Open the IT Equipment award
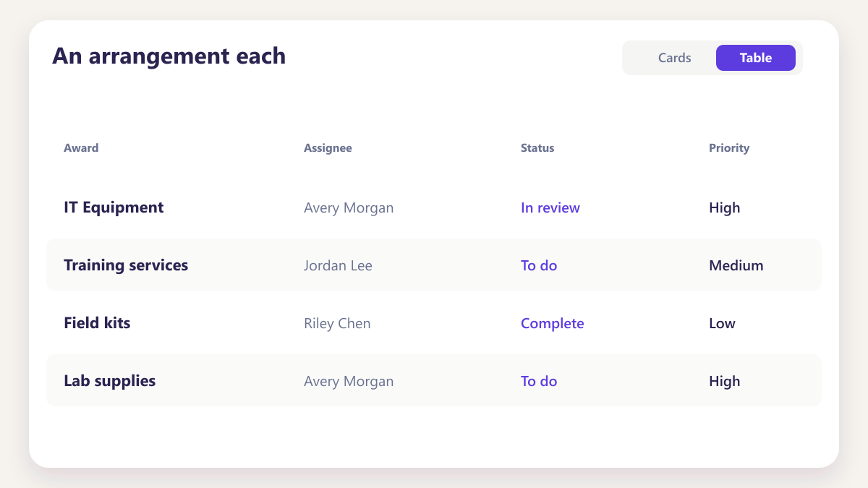The image size is (868, 488). click(x=114, y=207)
